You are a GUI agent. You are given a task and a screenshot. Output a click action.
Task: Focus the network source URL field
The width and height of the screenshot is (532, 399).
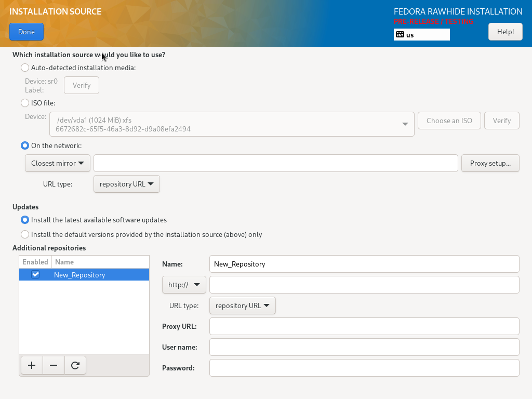coord(276,163)
